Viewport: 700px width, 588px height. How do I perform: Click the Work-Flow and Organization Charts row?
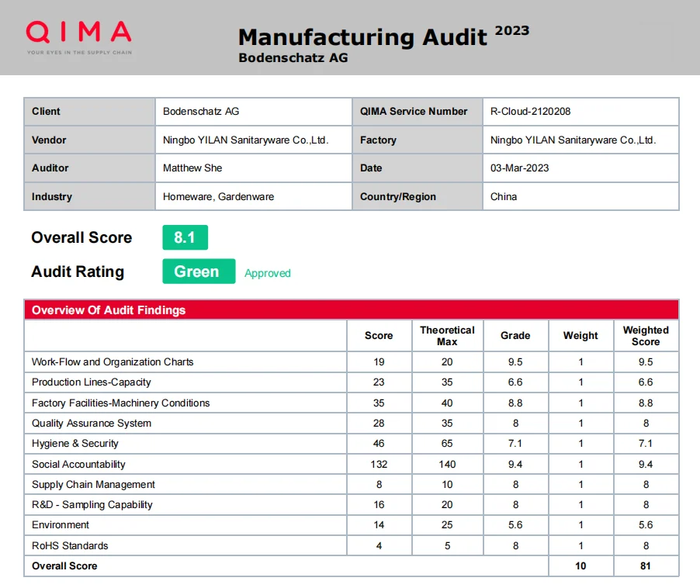tap(113, 361)
